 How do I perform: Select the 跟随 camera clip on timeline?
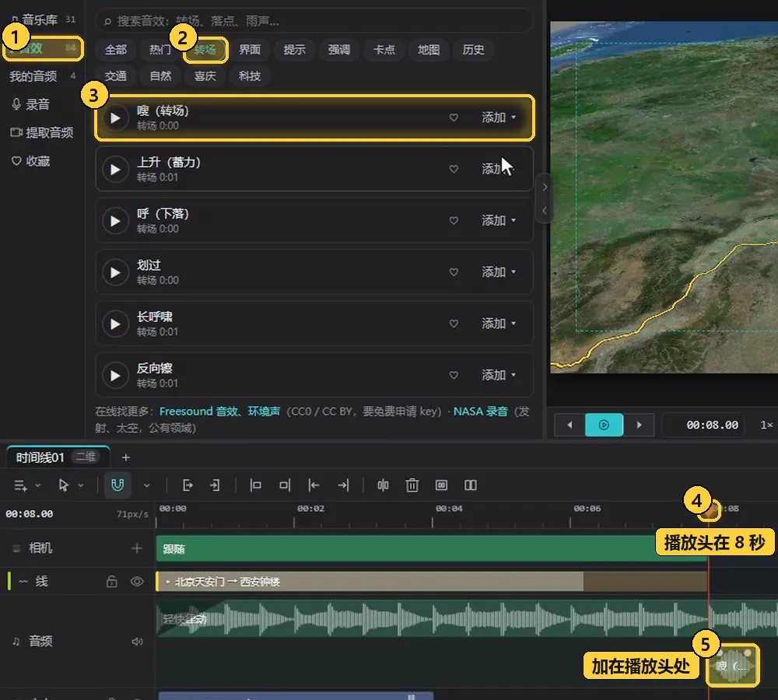tap(432, 548)
